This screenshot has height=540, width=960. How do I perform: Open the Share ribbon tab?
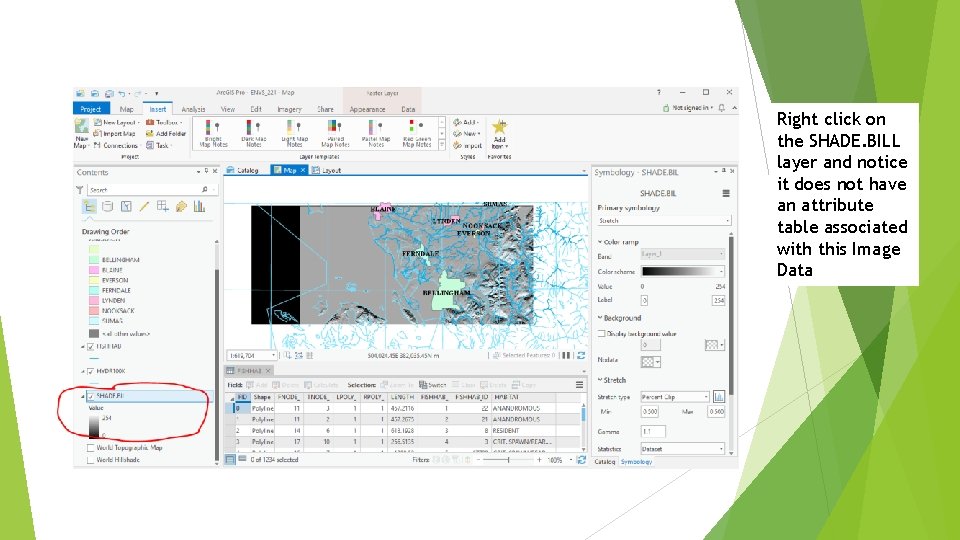click(x=325, y=109)
